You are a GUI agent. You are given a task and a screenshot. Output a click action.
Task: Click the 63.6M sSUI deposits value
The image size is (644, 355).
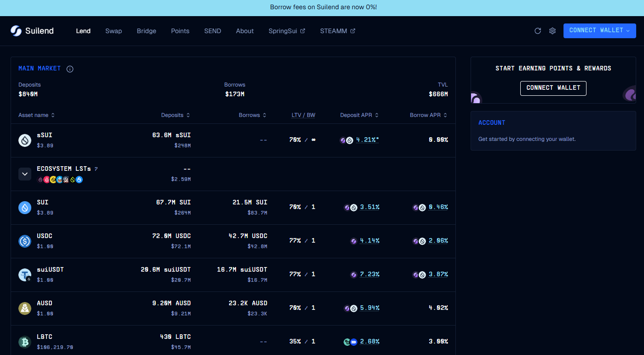(172, 135)
